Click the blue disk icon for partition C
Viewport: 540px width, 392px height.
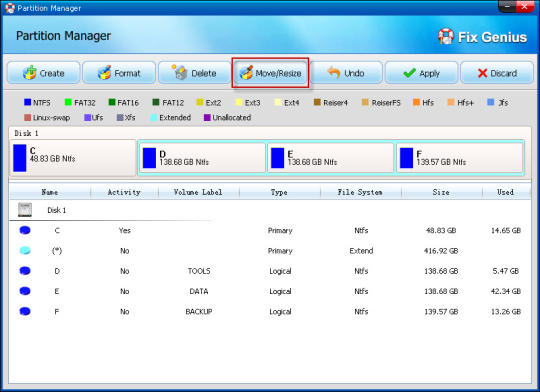tap(25, 230)
